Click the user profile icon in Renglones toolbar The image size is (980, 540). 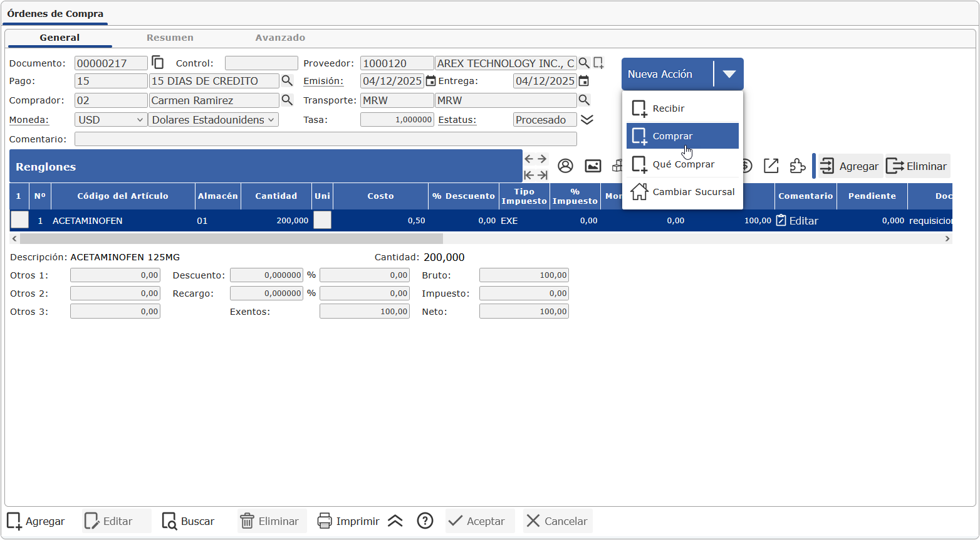(565, 166)
